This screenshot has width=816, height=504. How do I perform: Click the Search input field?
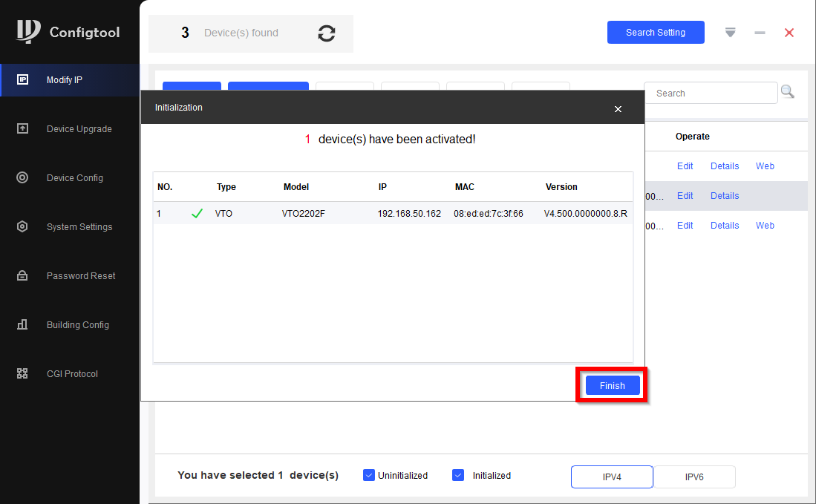(711, 94)
